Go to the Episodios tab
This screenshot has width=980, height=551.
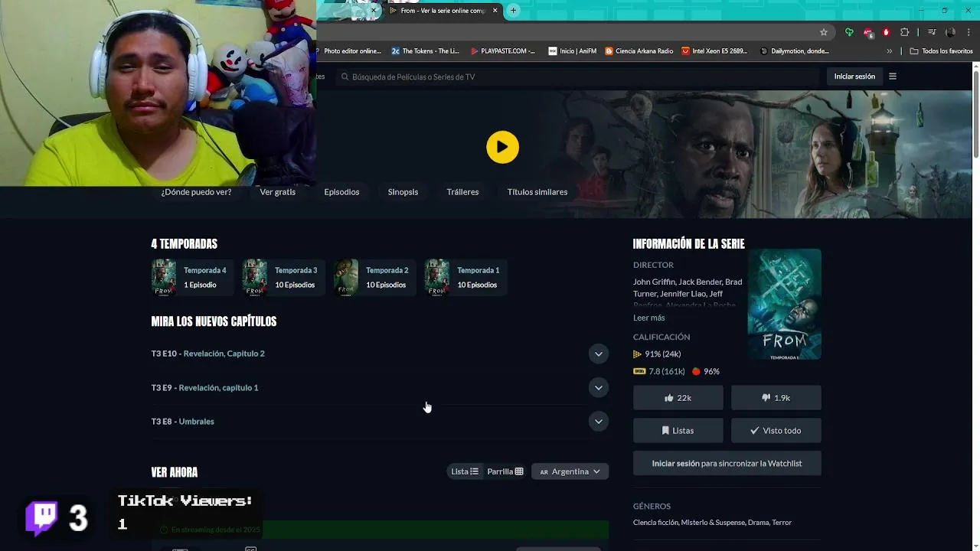[x=341, y=192]
